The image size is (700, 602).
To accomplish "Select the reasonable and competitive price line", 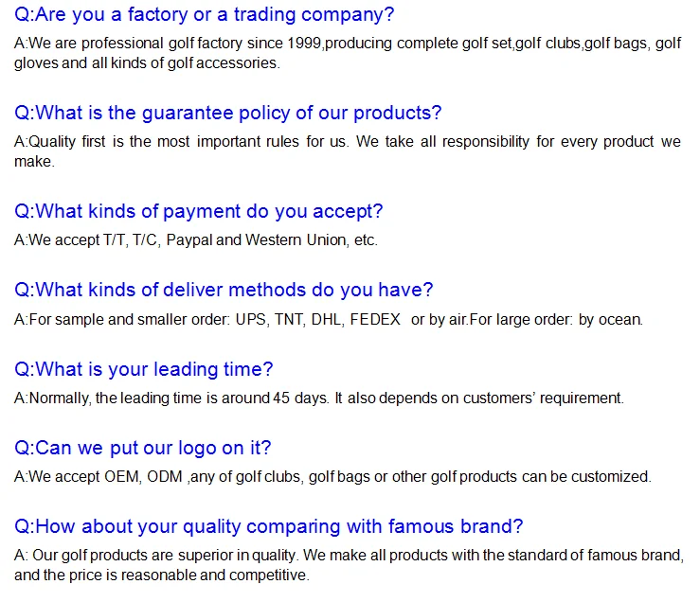I will point(162,575).
